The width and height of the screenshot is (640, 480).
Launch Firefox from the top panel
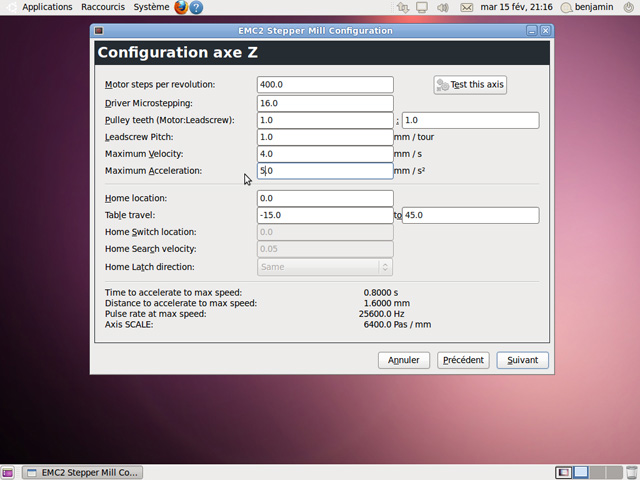pos(181,7)
